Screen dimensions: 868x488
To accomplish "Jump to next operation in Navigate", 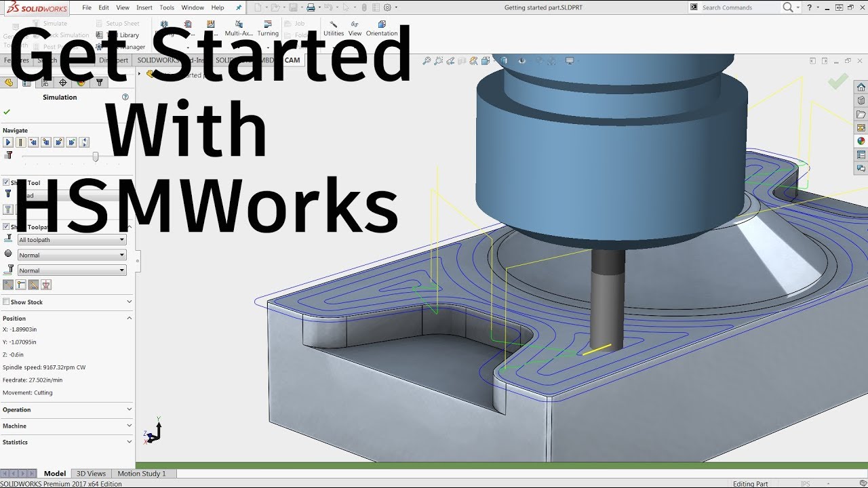I will [71, 142].
